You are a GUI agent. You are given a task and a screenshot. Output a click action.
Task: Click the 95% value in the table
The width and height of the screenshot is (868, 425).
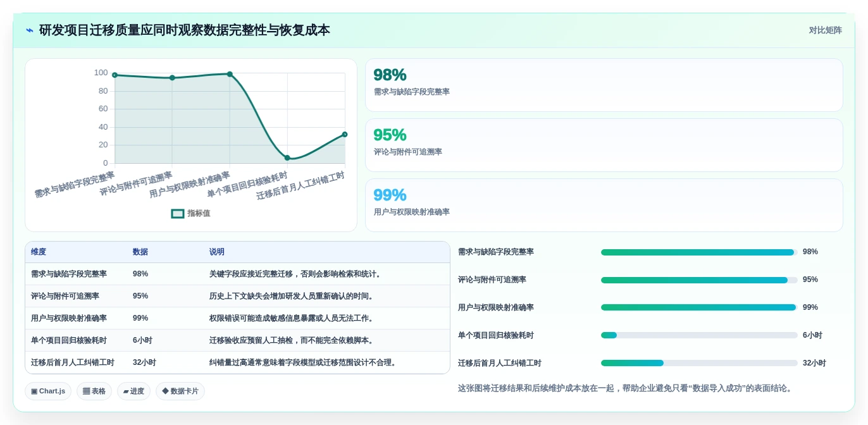tap(140, 296)
